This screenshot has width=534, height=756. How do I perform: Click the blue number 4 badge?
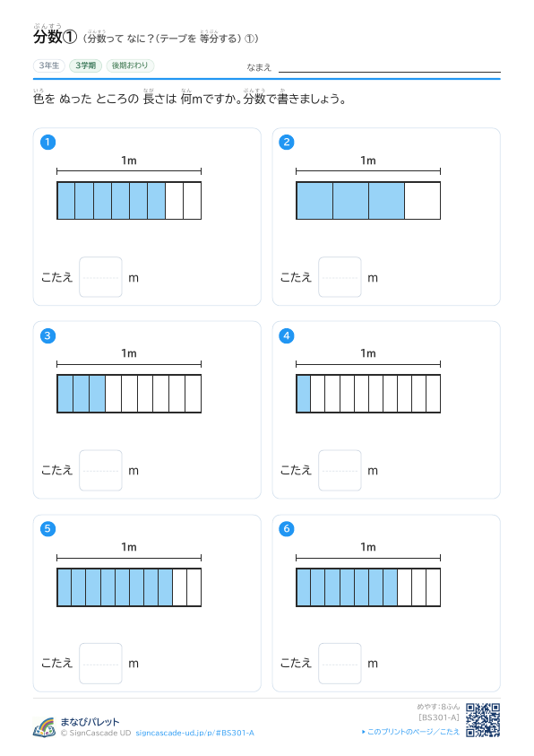pos(287,335)
